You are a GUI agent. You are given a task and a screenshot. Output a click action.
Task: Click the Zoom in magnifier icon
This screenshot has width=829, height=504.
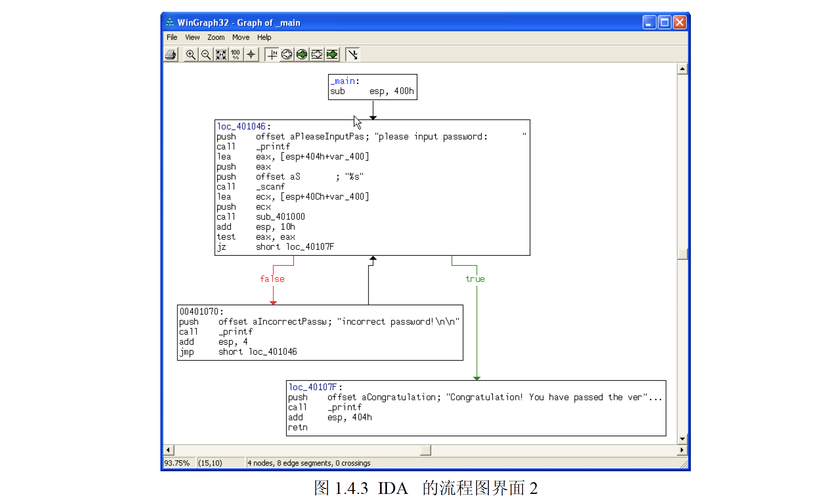(191, 55)
